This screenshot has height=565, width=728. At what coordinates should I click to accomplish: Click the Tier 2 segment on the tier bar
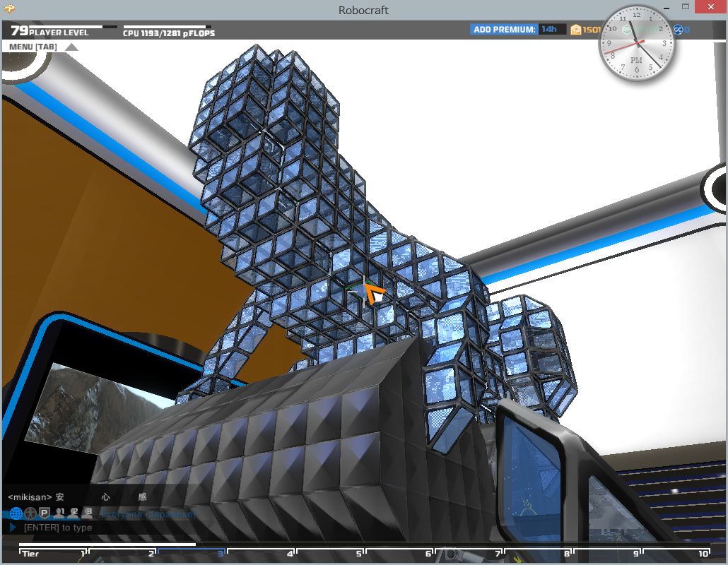pyautogui.click(x=122, y=553)
